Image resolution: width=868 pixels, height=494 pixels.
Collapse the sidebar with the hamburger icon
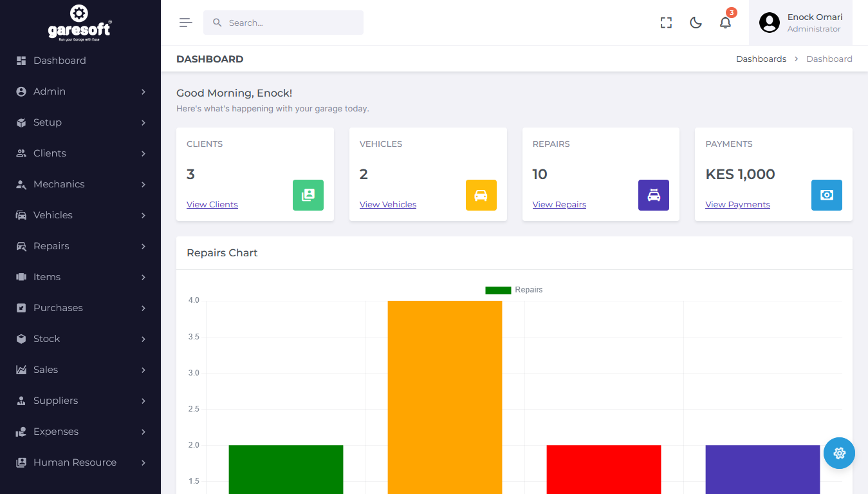click(x=185, y=23)
